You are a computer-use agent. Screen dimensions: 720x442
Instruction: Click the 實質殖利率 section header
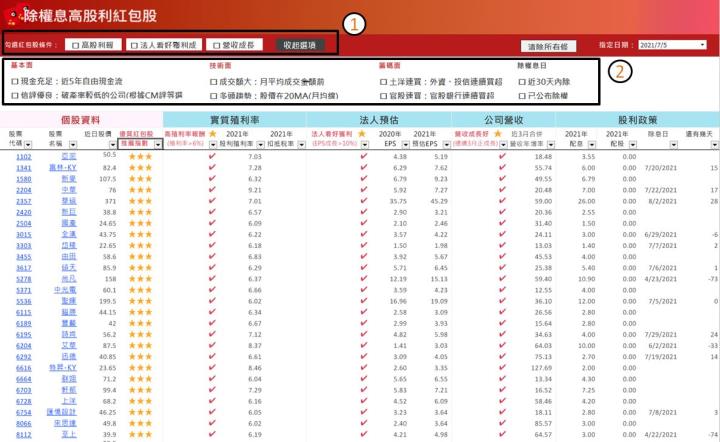(235, 120)
